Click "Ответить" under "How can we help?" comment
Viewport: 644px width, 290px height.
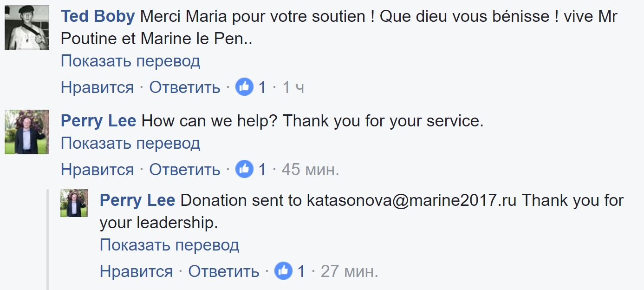click(185, 170)
